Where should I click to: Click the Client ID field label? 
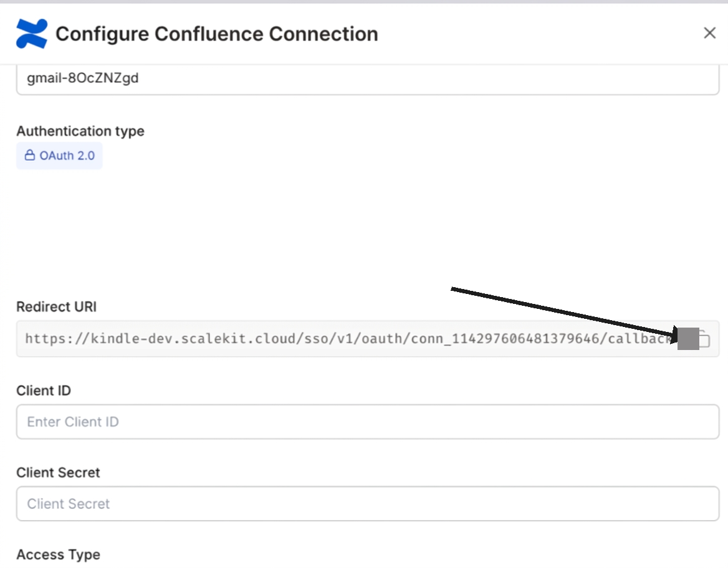point(44,391)
